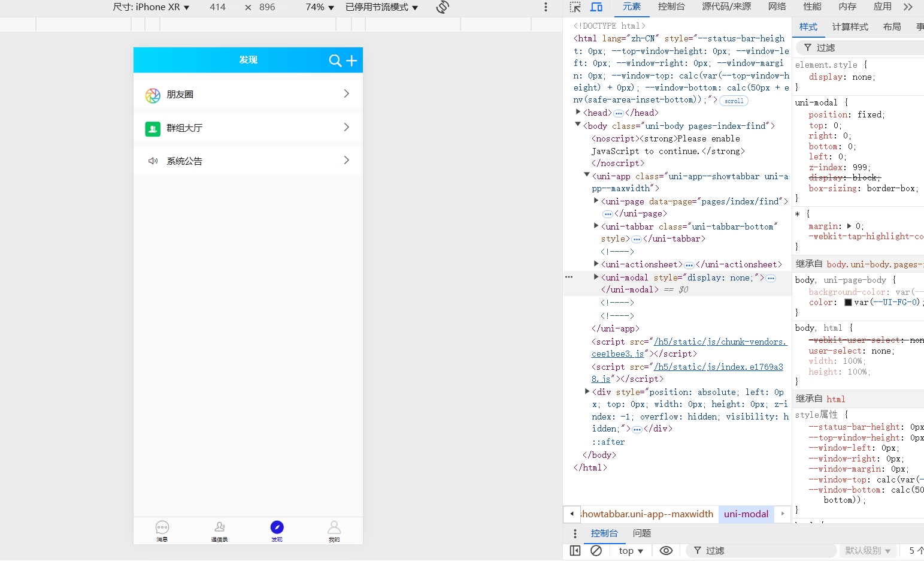Show more DevTools tabs chevron
This screenshot has height=561, width=924.
pos(908,7)
